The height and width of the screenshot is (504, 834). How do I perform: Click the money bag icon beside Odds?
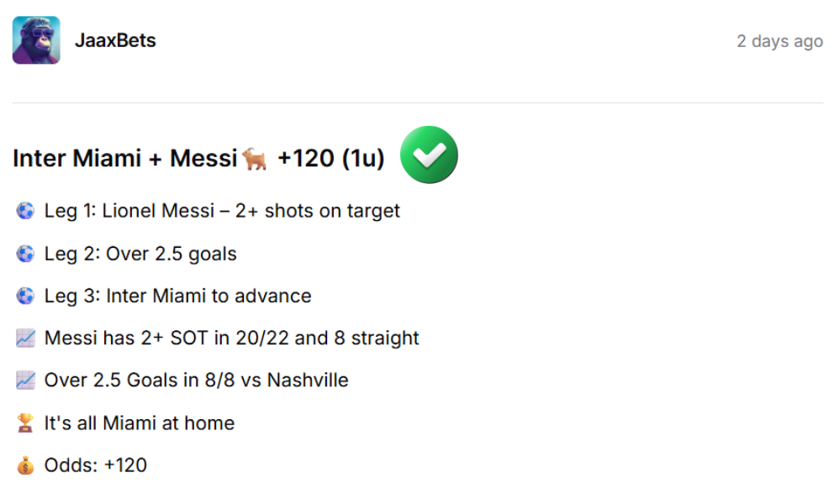click(25, 465)
